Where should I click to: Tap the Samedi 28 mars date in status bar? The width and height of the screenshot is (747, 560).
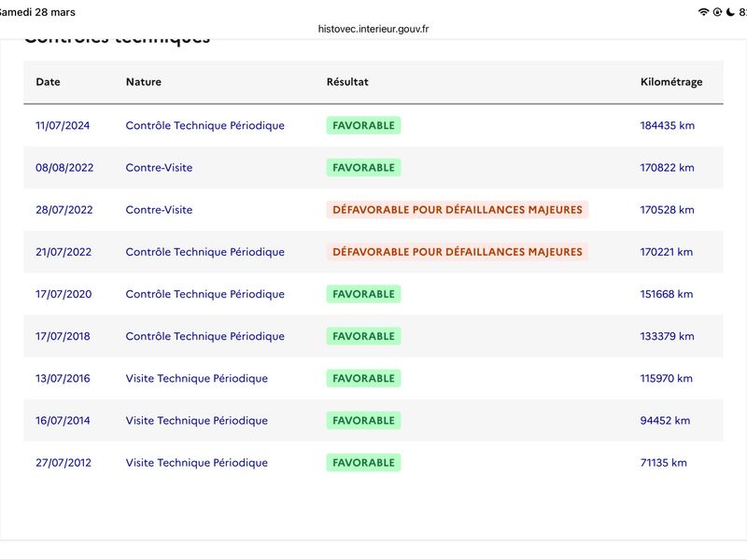[x=37, y=12]
